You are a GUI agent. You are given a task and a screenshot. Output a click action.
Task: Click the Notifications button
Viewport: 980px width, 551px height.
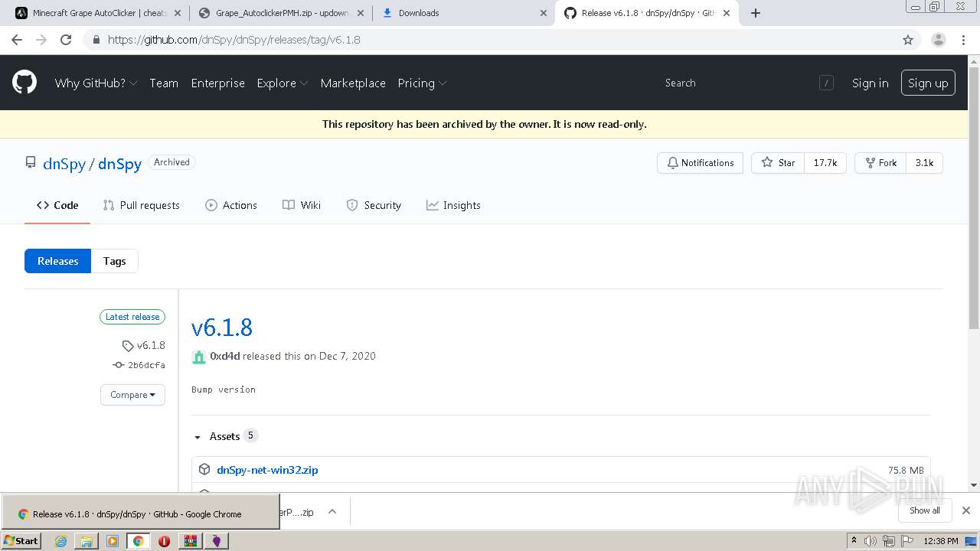coord(700,163)
